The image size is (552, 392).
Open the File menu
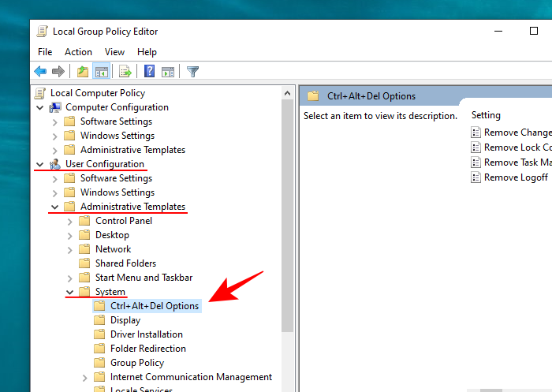pos(45,52)
